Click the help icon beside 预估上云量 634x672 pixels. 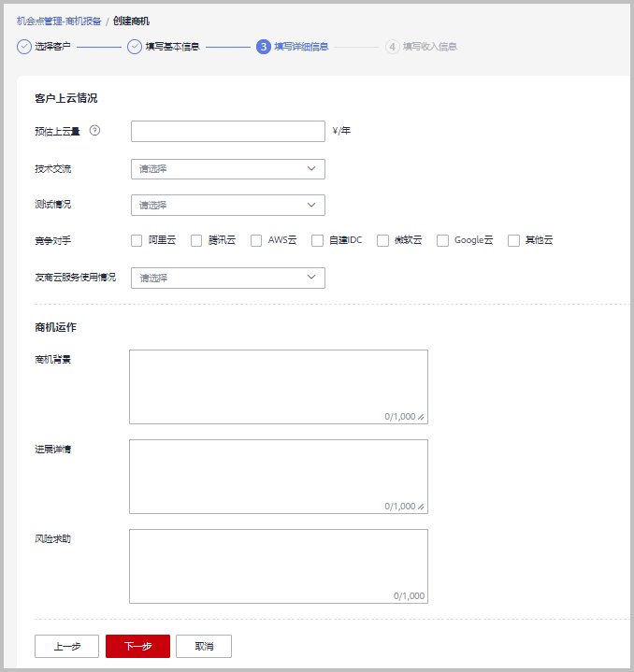tap(94, 131)
